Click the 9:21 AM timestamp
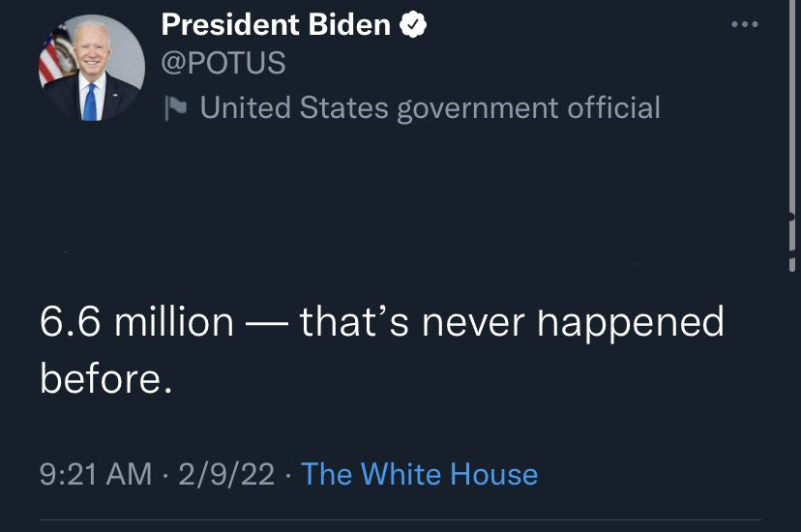801x532 pixels. pyautogui.click(x=96, y=474)
